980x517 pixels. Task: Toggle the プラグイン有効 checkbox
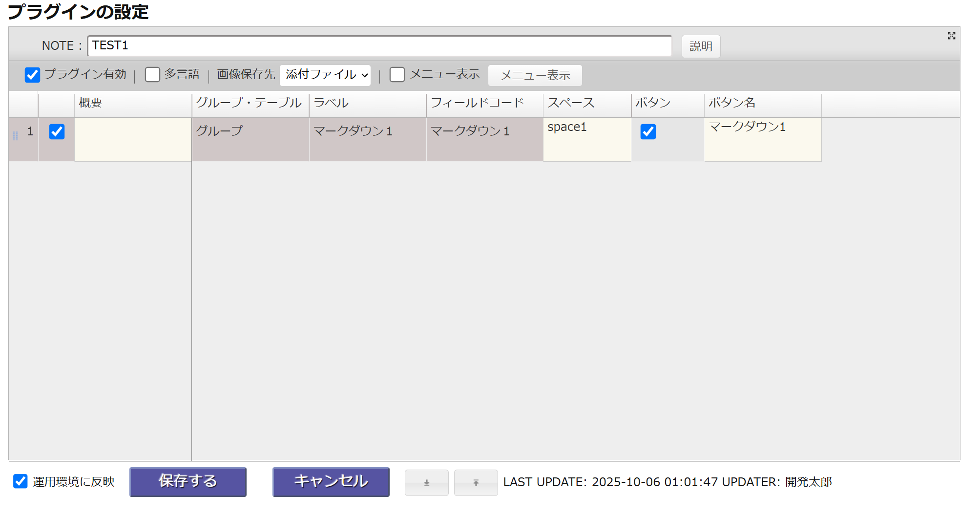pos(32,75)
